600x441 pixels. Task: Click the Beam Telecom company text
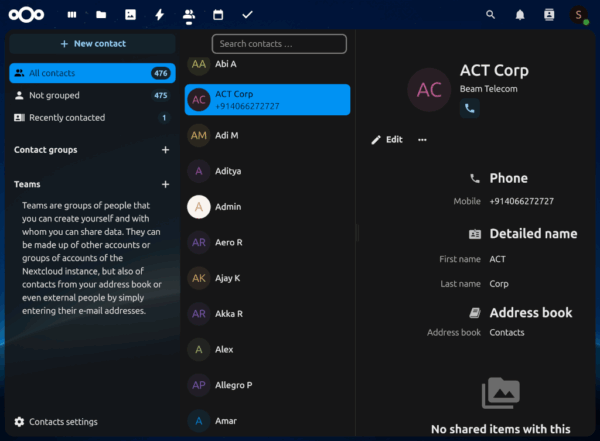coord(488,89)
